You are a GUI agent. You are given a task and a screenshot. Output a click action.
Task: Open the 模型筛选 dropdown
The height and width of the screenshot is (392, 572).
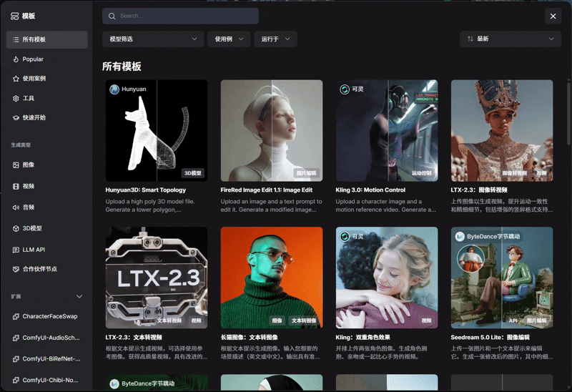pyautogui.click(x=153, y=39)
